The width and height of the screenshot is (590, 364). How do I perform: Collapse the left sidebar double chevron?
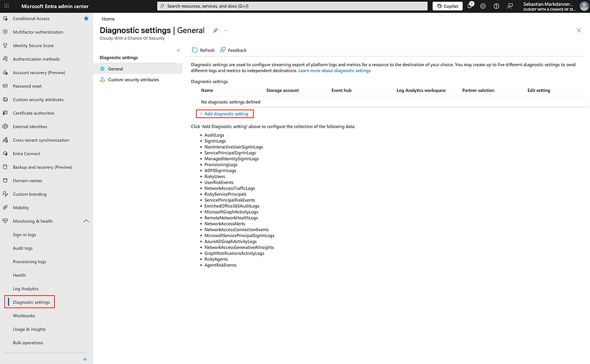85,360
